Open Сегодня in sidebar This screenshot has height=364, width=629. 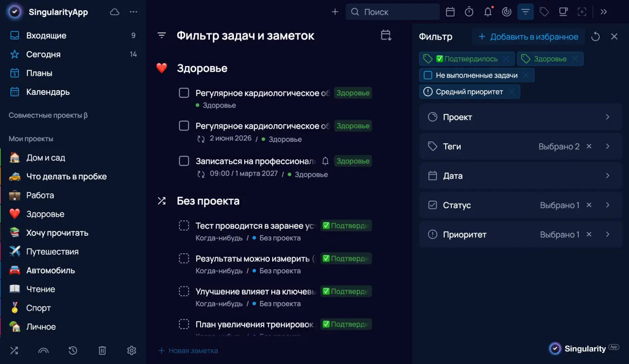point(73,54)
